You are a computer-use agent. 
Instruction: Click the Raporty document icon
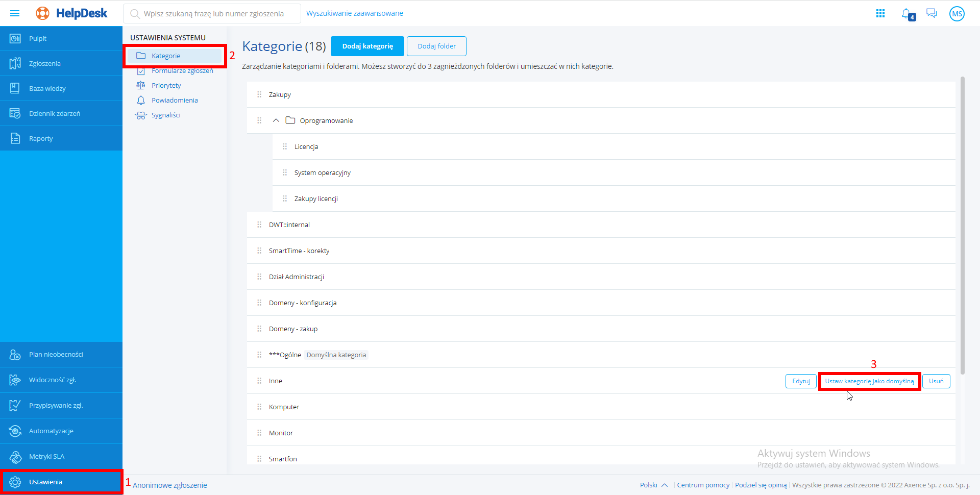15,138
